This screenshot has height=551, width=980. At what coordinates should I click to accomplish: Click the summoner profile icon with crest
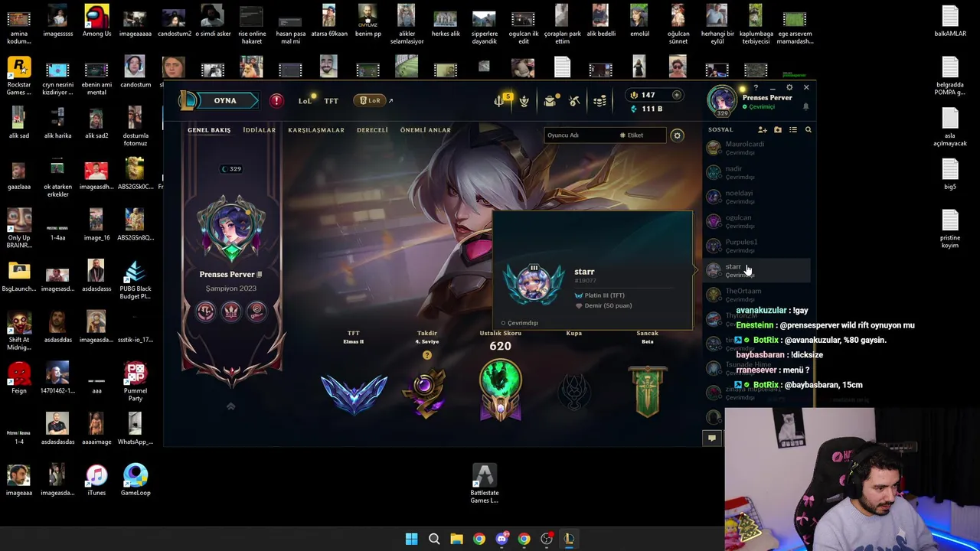click(231, 229)
